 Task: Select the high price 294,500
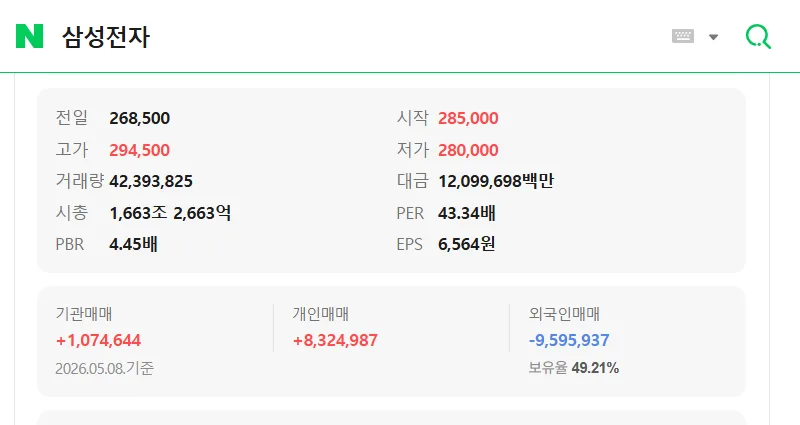point(139,151)
